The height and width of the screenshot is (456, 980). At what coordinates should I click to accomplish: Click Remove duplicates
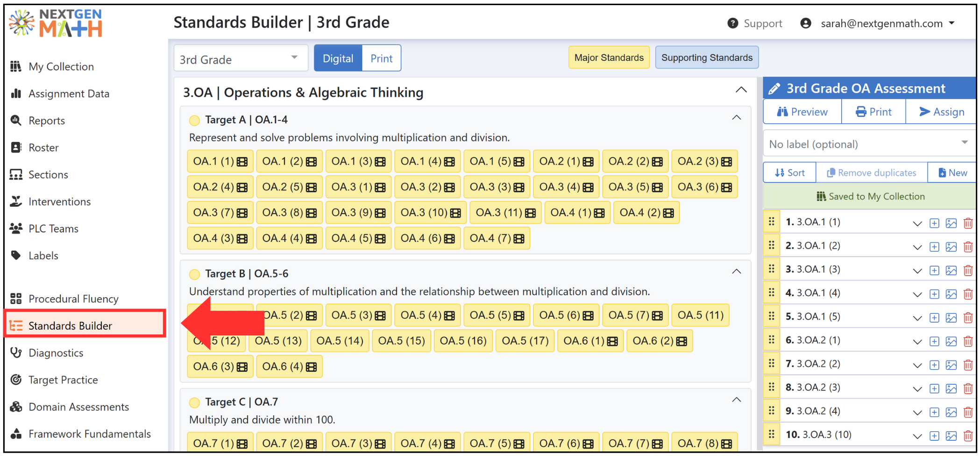(872, 173)
